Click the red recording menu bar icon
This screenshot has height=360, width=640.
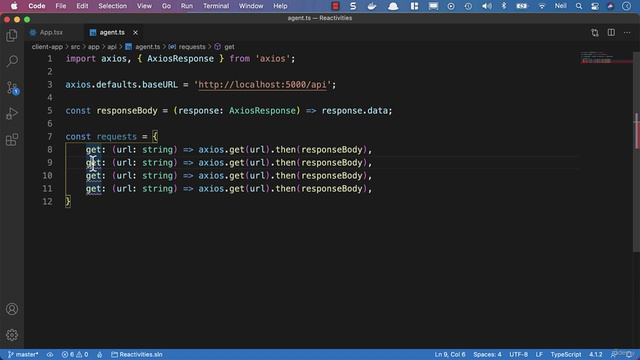click(x=336, y=6)
